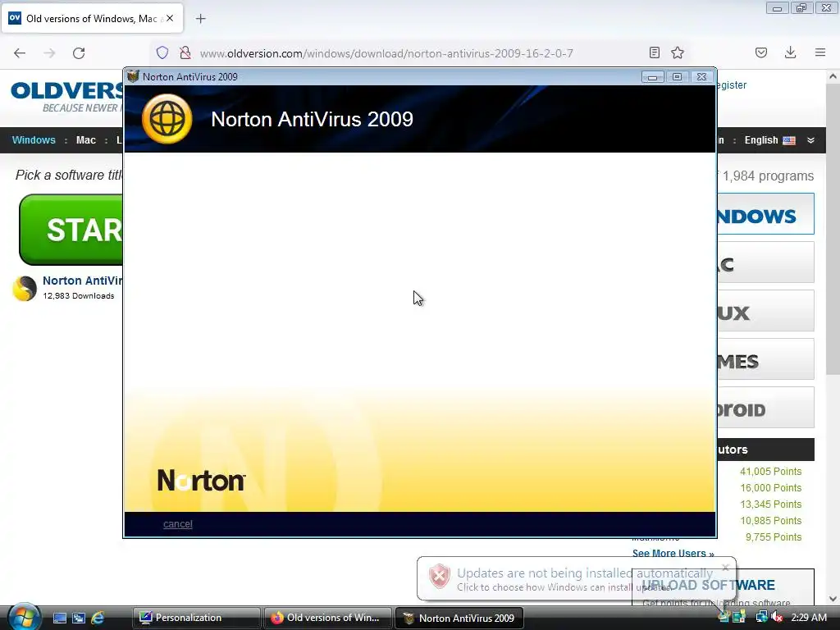Cancel the Norton AntiVirus 2009 installer
This screenshot has height=630, width=840.
point(177,524)
